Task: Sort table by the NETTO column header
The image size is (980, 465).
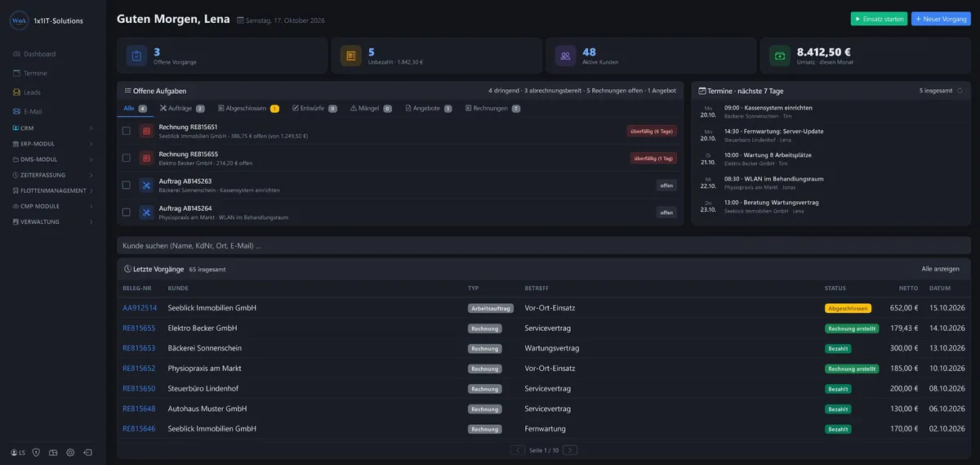Action: (x=908, y=288)
